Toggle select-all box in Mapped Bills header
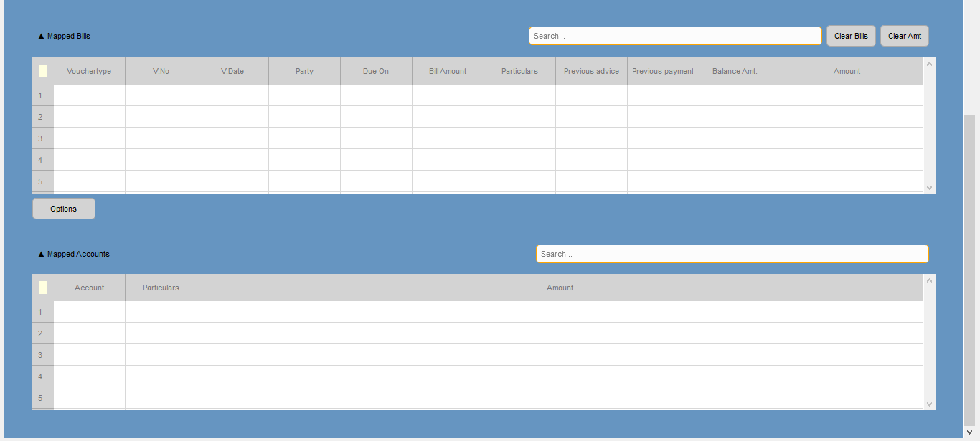This screenshot has width=980, height=441. 43,71
